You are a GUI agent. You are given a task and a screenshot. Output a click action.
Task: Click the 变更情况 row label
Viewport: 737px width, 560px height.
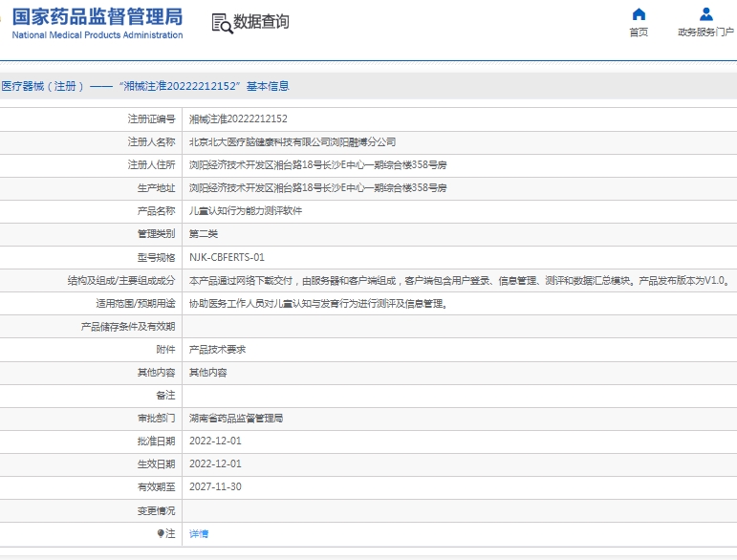tap(156, 510)
